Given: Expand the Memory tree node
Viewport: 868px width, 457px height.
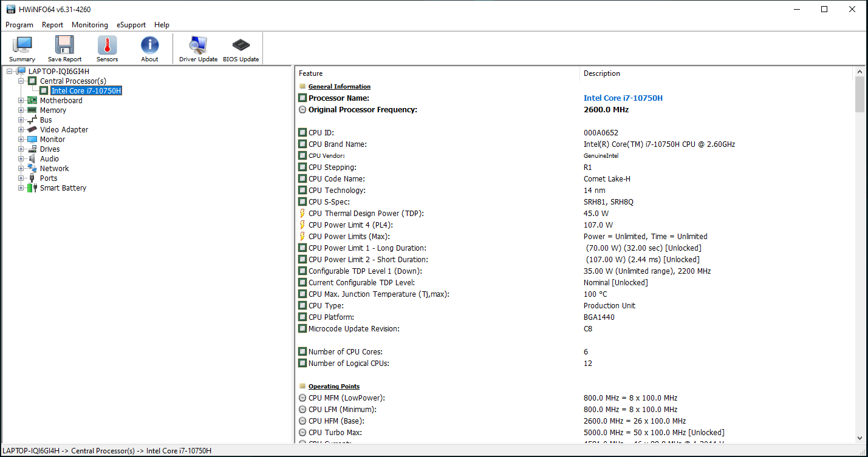Looking at the screenshot, I should (21, 110).
